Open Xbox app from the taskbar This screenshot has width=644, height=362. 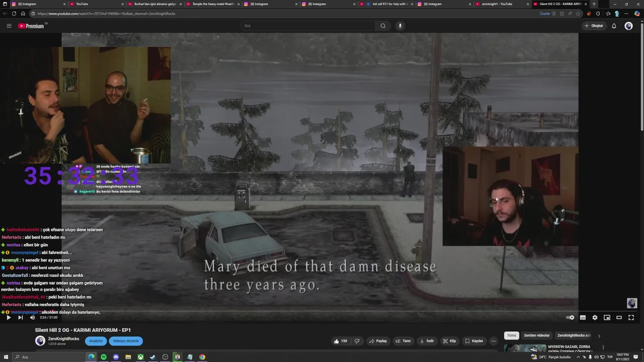point(140,357)
